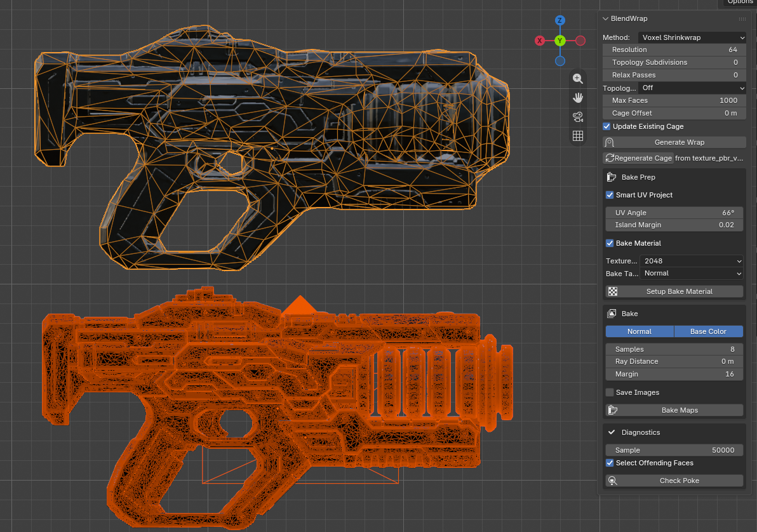Click the "from texture_pbr_v..." label text

pyautogui.click(x=709, y=158)
